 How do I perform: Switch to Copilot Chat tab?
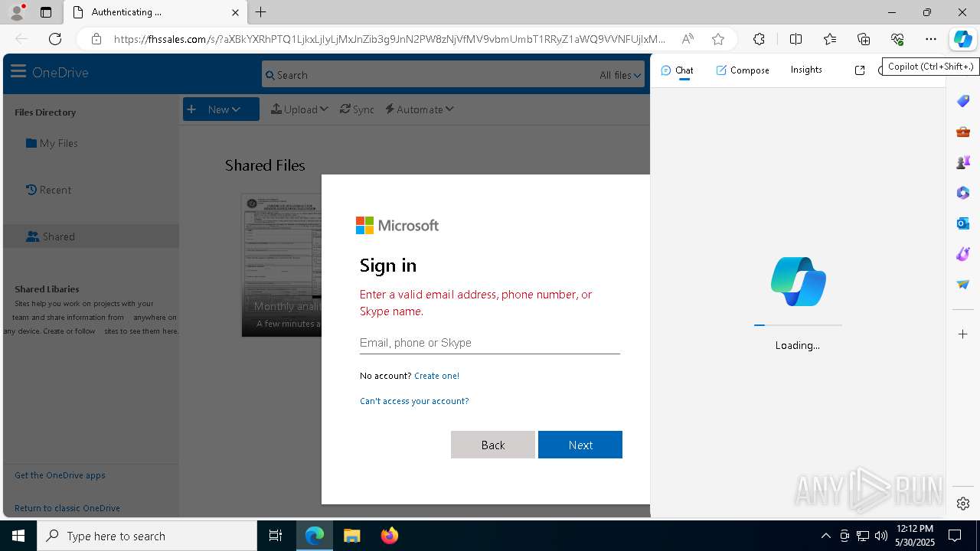677,70
